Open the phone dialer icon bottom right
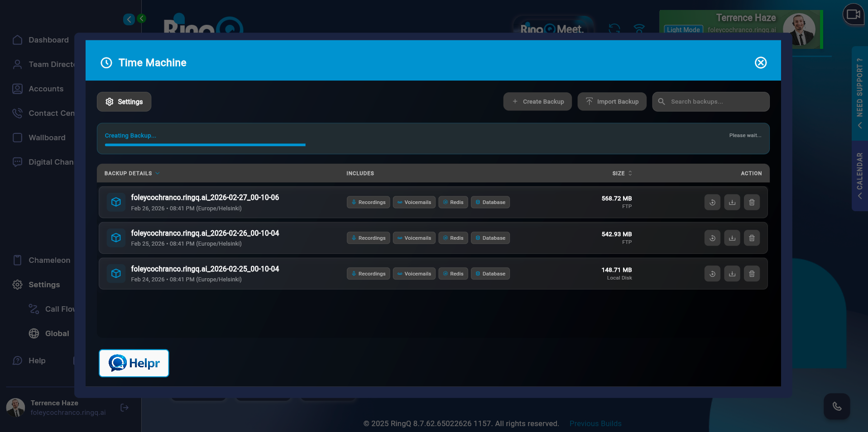 click(837, 407)
